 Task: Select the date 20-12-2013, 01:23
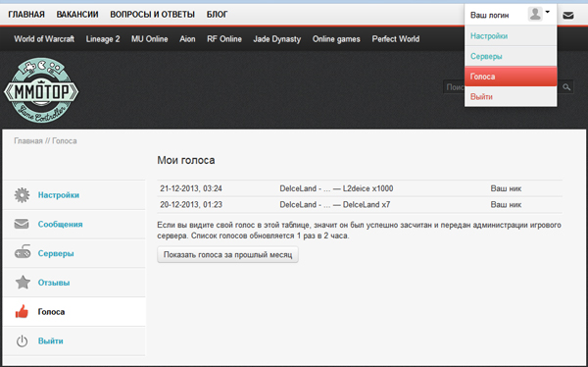[191, 205]
